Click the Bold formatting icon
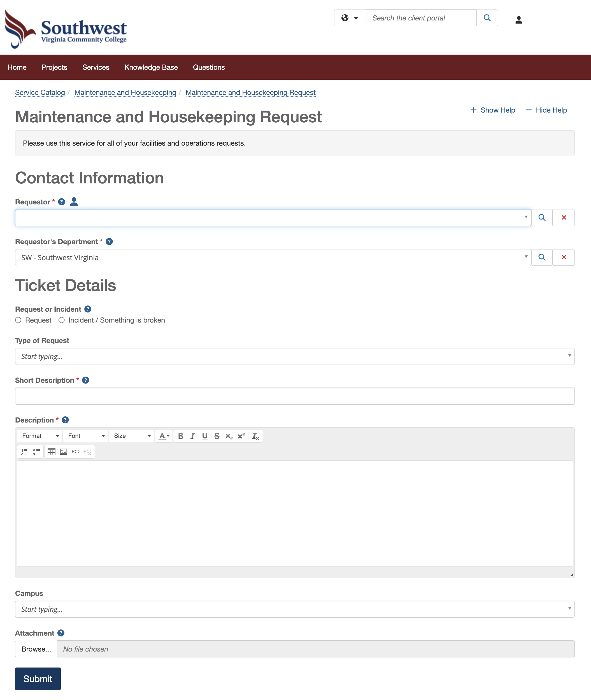The image size is (591, 700). coord(181,436)
